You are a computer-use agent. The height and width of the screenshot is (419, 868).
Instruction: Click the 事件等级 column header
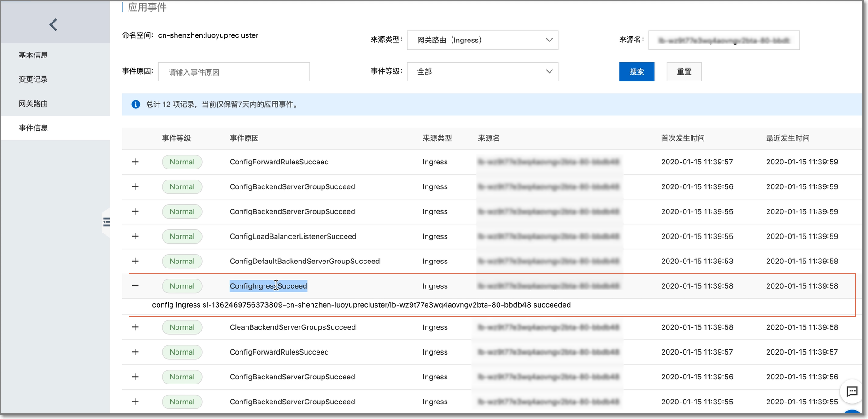pos(176,139)
